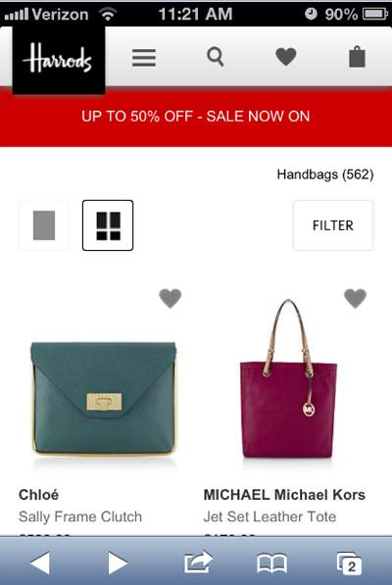Tap Safari back arrow
Screen dimensions: 392x585
tap(39, 562)
